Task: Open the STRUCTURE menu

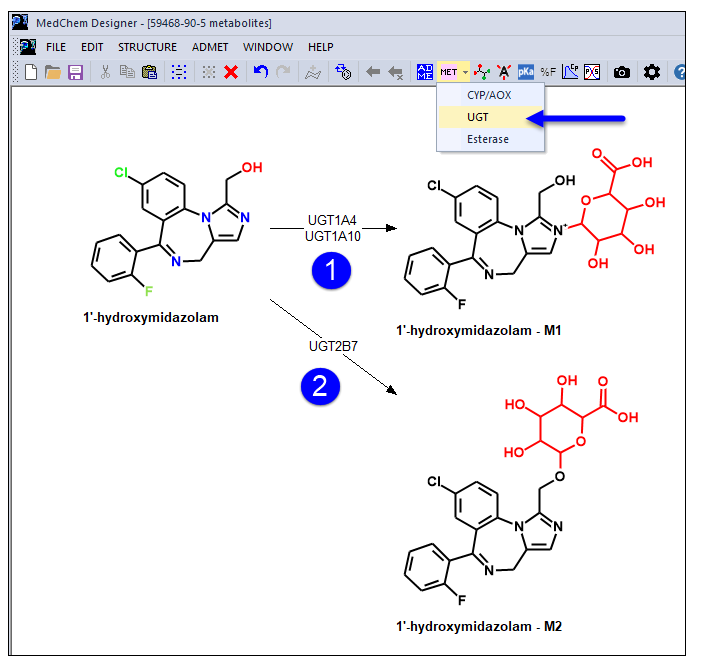Action: click(147, 47)
